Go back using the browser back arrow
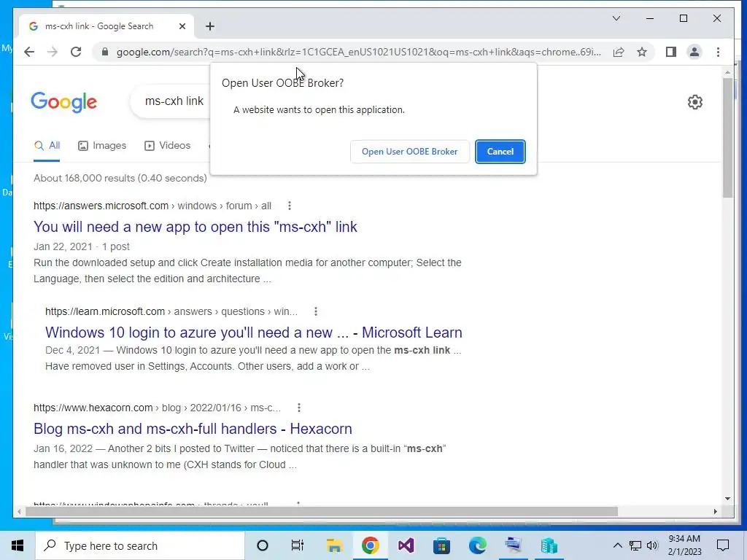Viewport: 747px width, 560px height. point(29,52)
